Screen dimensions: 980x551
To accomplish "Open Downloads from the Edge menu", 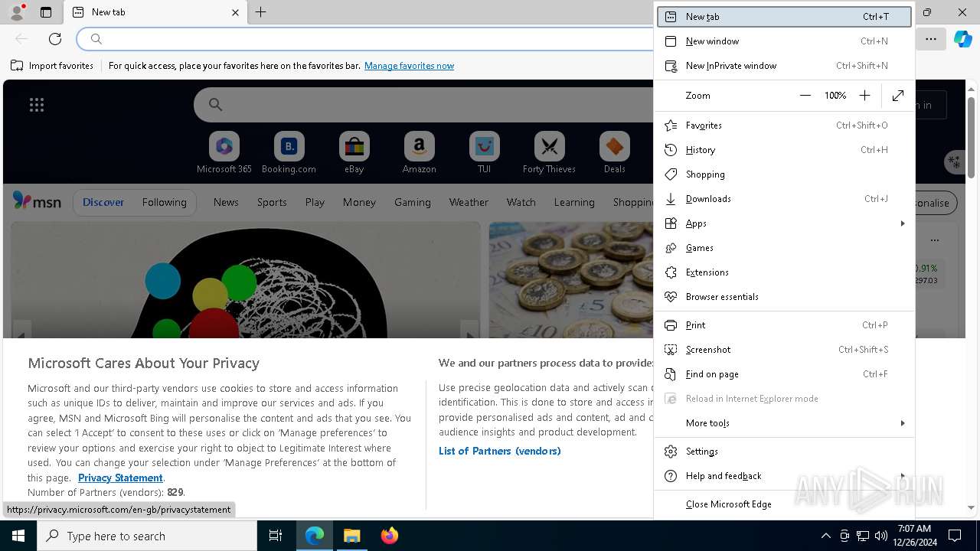I will (x=785, y=199).
